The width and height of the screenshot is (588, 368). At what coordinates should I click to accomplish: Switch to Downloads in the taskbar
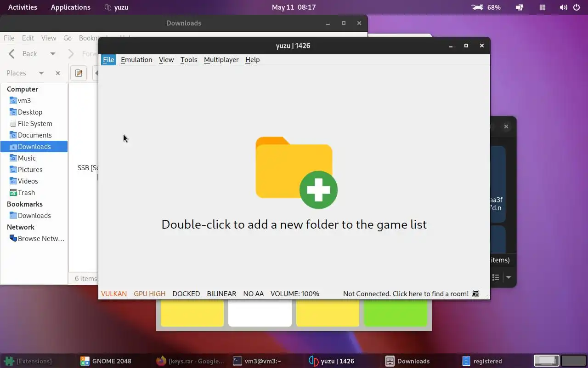(407, 361)
